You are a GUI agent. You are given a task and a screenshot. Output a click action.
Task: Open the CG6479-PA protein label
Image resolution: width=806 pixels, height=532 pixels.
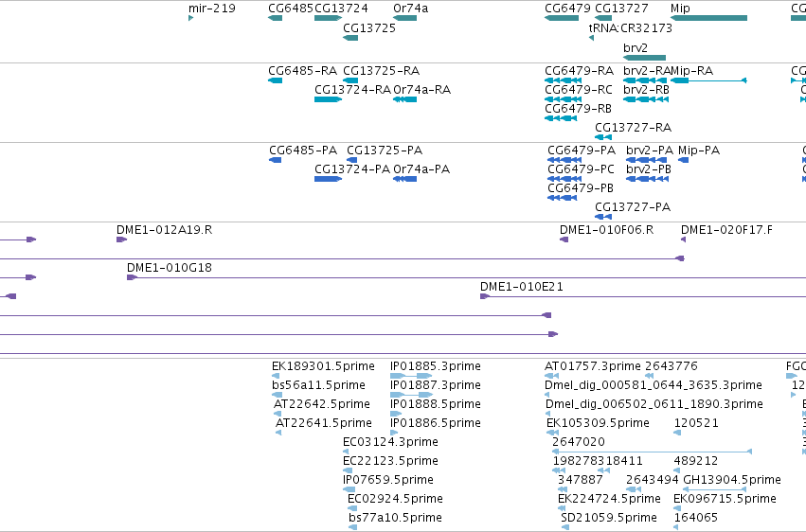click(x=582, y=150)
